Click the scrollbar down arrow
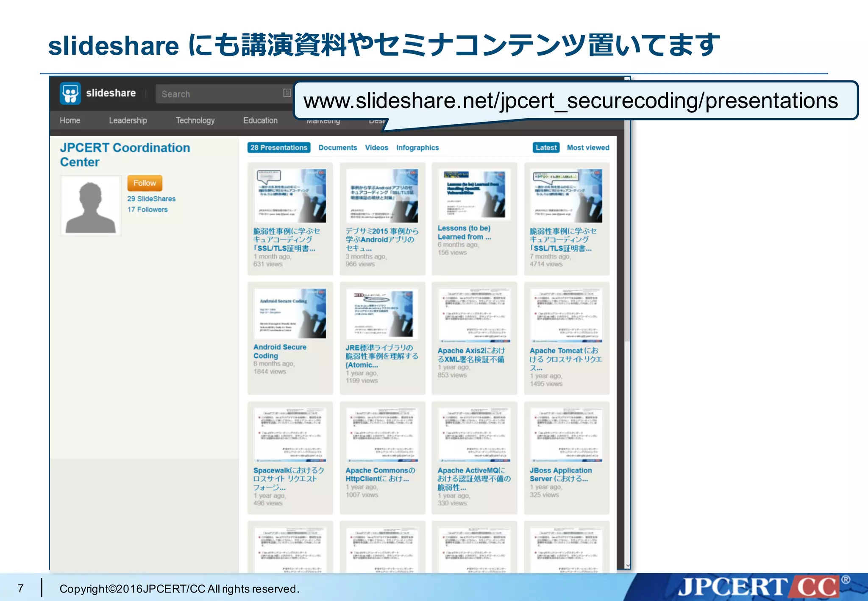Viewport: 868px width, 601px height. pyautogui.click(x=627, y=565)
